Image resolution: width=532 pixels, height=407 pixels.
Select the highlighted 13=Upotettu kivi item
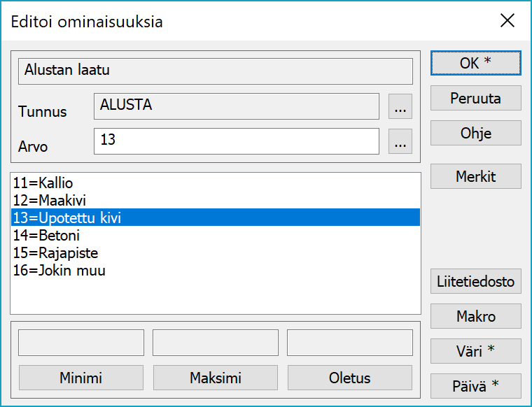pyautogui.click(x=67, y=218)
